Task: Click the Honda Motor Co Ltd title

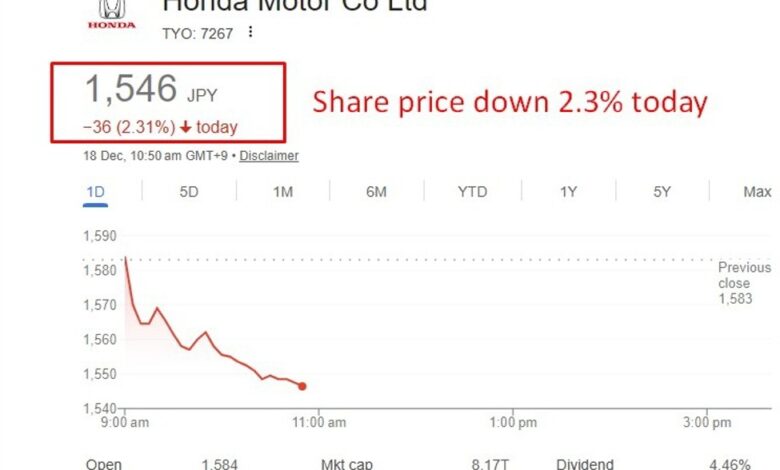Action: (x=295, y=6)
